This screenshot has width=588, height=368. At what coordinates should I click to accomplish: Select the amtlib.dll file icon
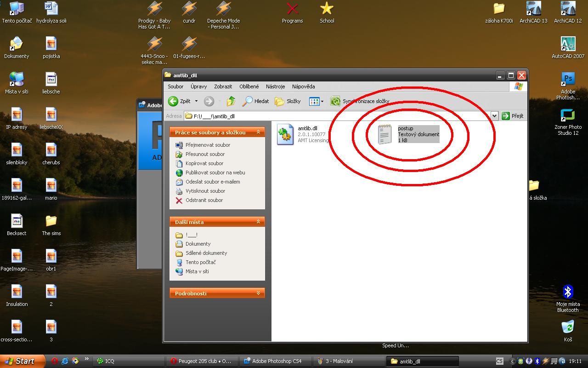[x=285, y=134]
